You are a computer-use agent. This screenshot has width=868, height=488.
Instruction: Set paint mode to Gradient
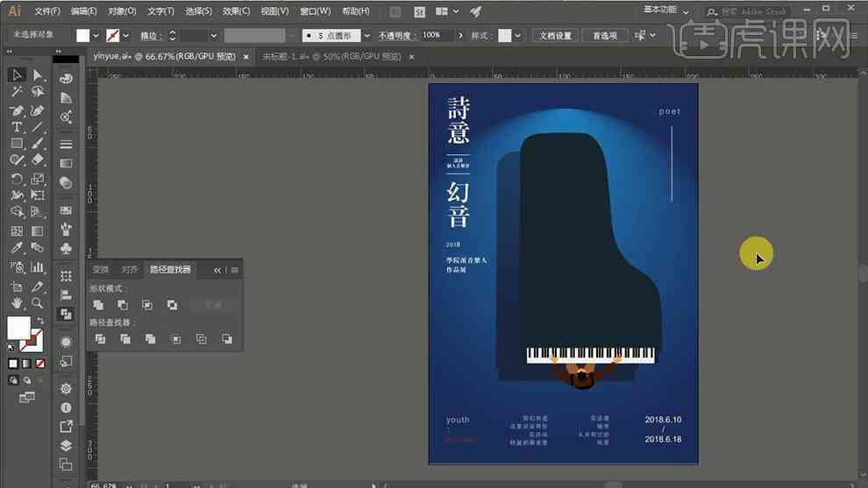coord(26,364)
